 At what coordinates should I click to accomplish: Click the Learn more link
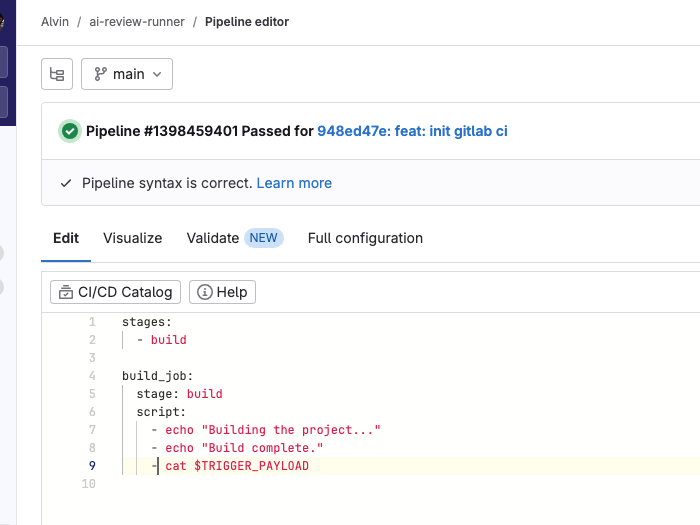(x=294, y=183)
